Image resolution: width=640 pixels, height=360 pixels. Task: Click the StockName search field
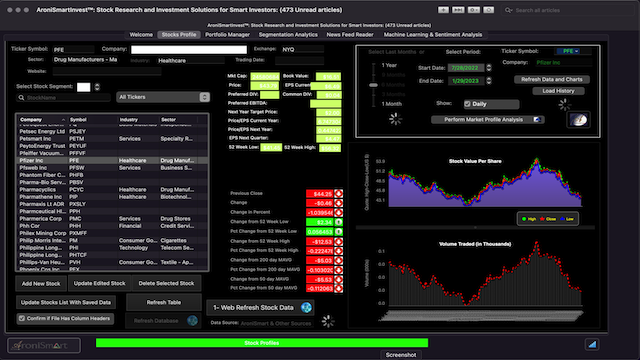pos(64,98)
